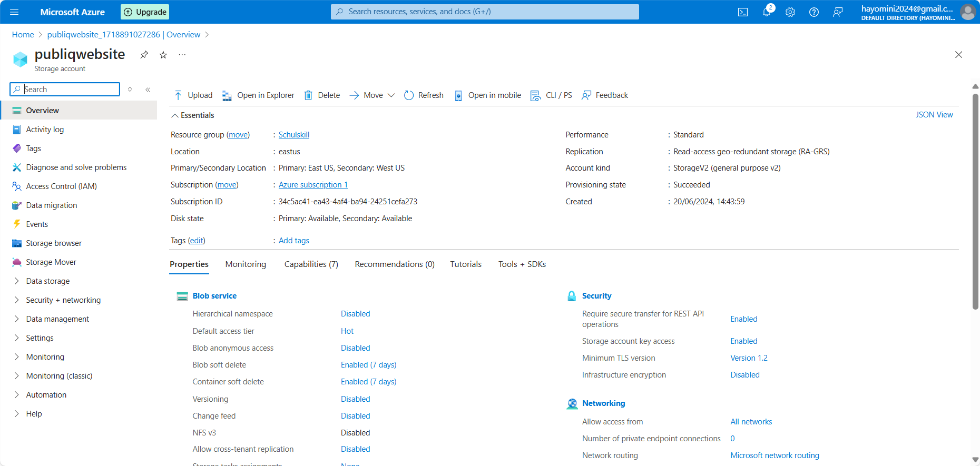Click the expand/collapse menu groups icon
This screenshot has width=980, height=466.
[x=130, y=90]
